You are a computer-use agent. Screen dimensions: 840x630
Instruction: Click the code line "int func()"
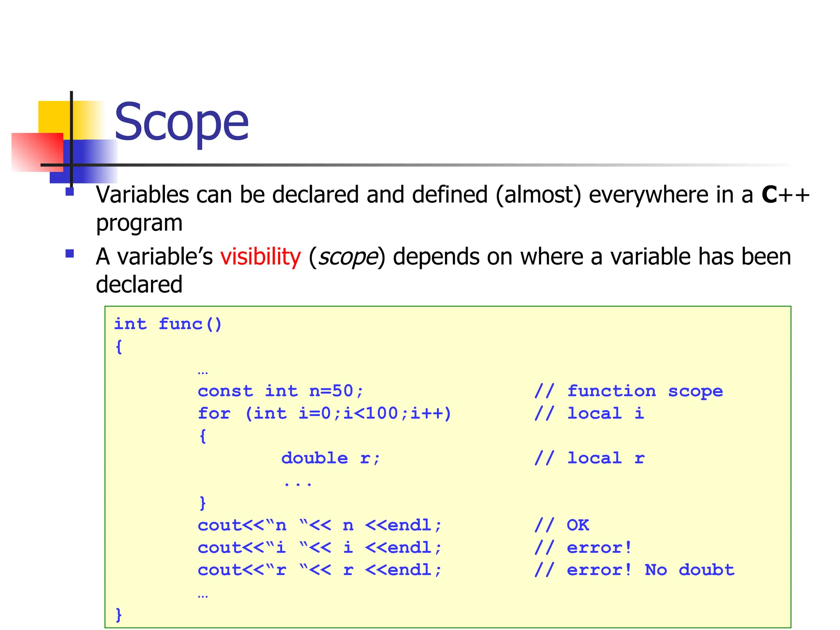(168, 324)
